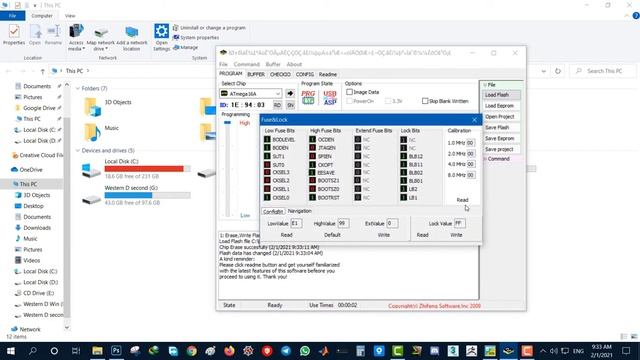Open the Command menu

click(x=247, y=64)
